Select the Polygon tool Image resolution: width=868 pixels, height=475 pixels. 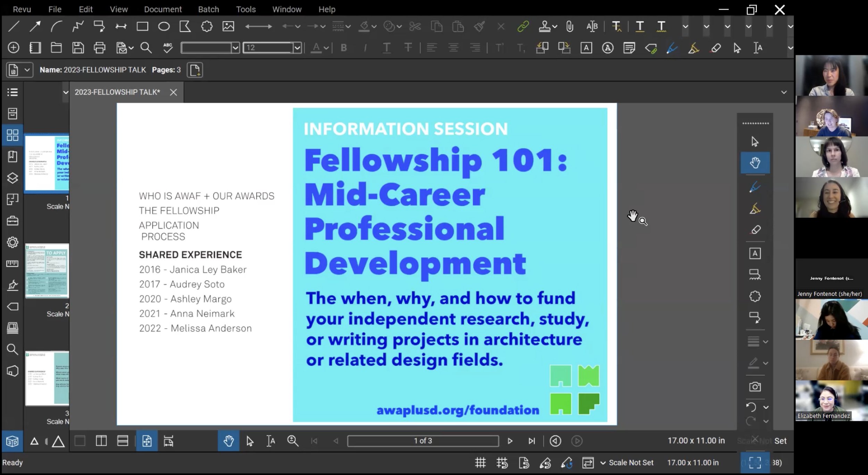[185, 26]
